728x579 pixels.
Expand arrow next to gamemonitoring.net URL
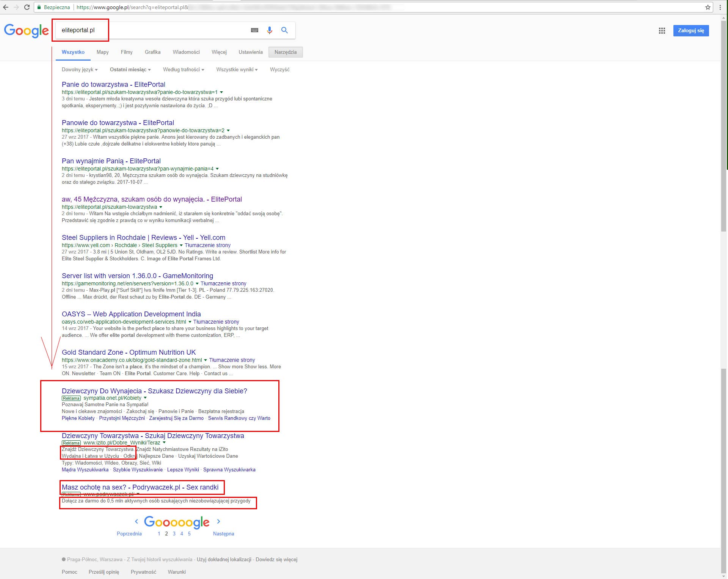click(x=197, y=284)
